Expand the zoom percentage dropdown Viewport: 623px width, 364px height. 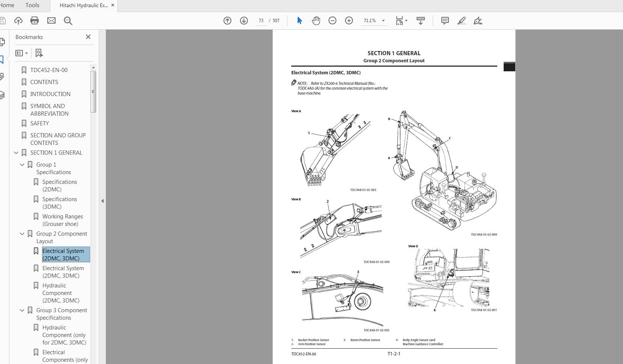[383, 21]
